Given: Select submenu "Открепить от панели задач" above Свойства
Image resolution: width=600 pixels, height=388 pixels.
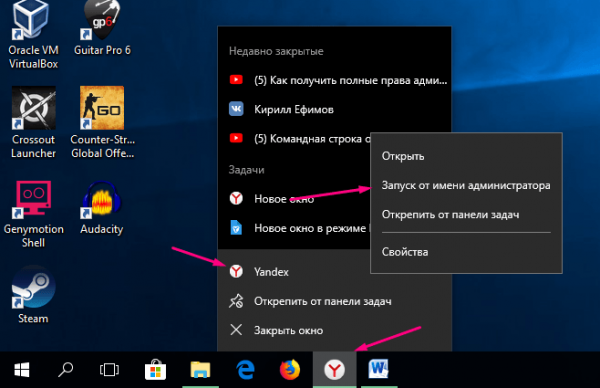Looking at the screenshot, I should pos(466,215).
